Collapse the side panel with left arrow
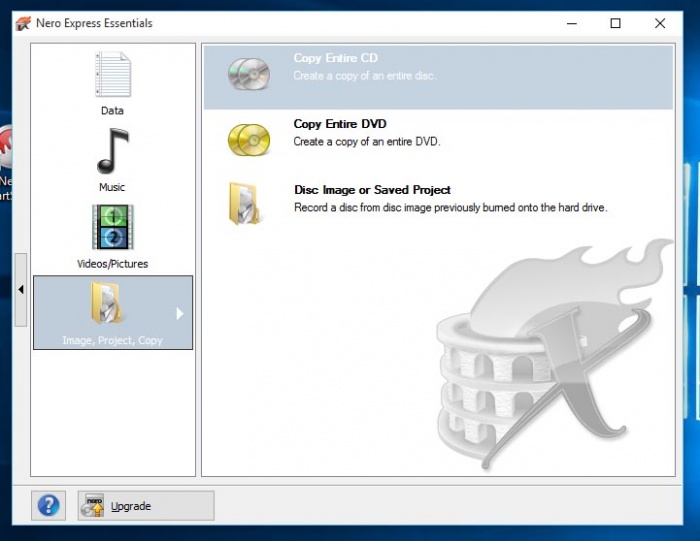Image resolution: width=700 pixels, height=541 pixels. pos(21,290)
